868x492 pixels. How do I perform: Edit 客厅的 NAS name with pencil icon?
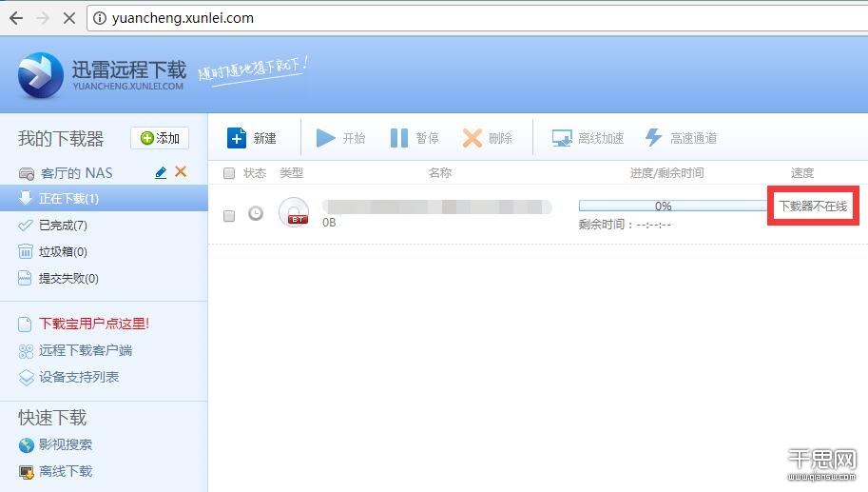pyautogui.click(x=161, y=172)
